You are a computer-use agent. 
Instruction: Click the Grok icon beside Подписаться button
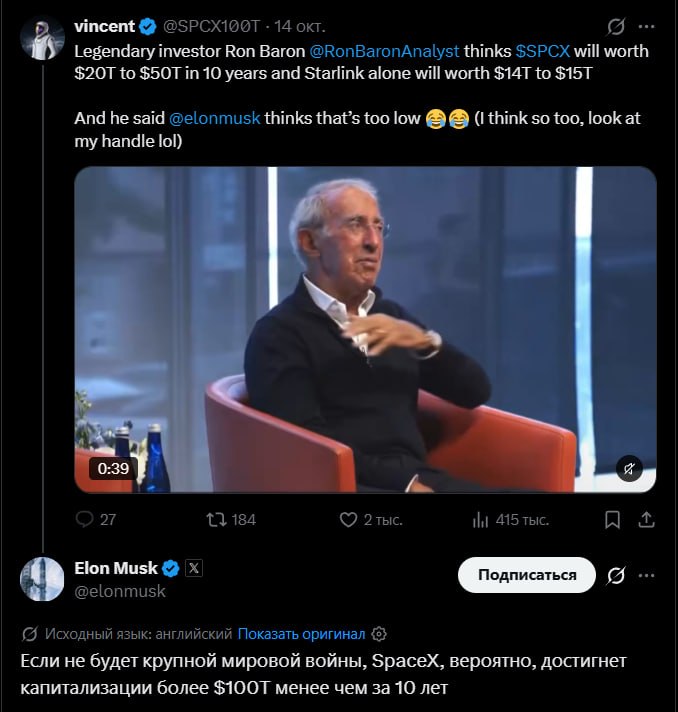click(x=616, y=575)
